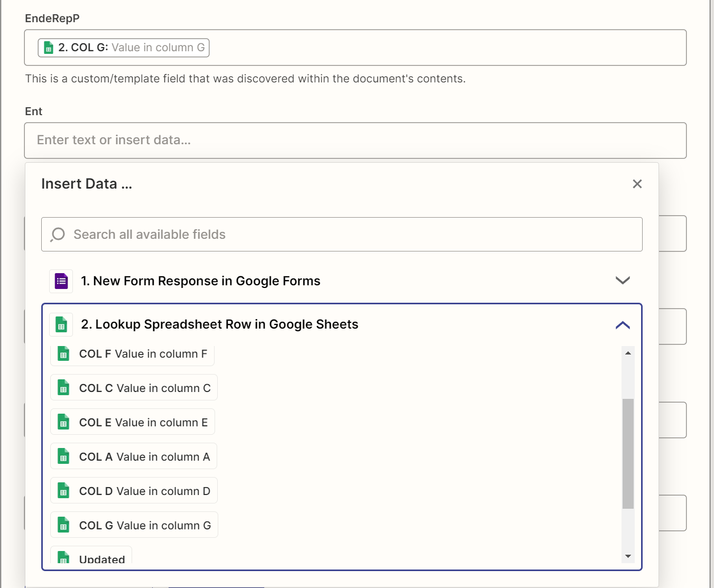Click the custom/template field description text
This screenshot has width=714, height=588.
click(245, 79)
